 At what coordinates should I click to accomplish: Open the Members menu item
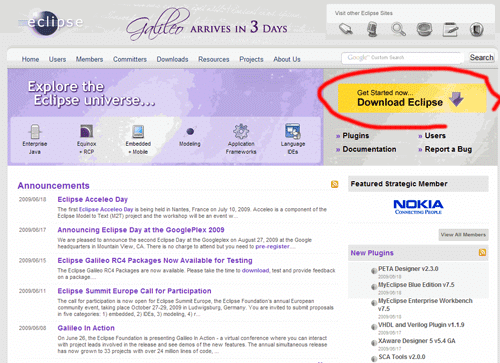click(x=89, y=59)
